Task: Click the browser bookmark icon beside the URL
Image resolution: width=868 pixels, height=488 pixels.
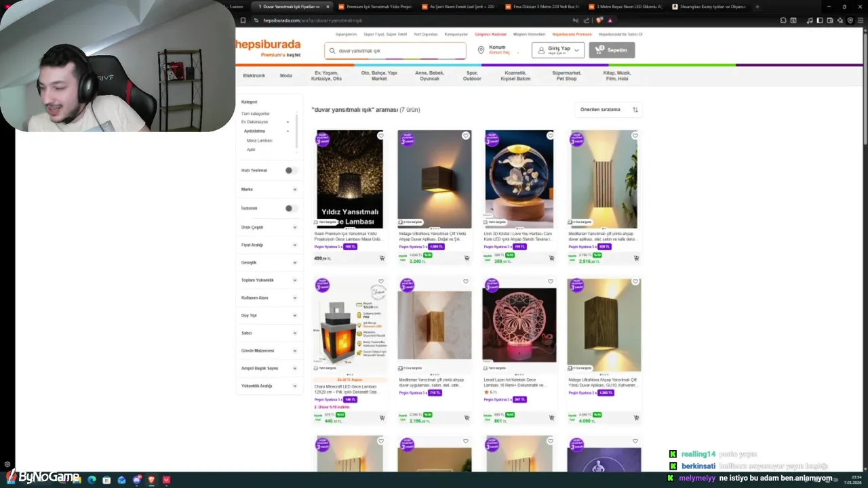Action: (x=243, y=20)
